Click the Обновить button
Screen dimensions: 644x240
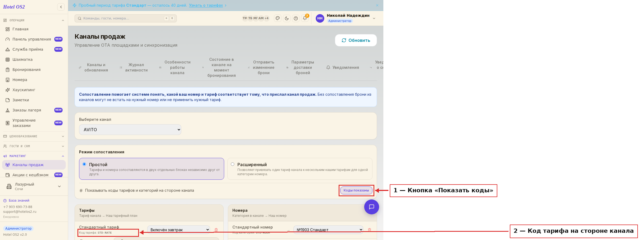(x=356, y=40)
